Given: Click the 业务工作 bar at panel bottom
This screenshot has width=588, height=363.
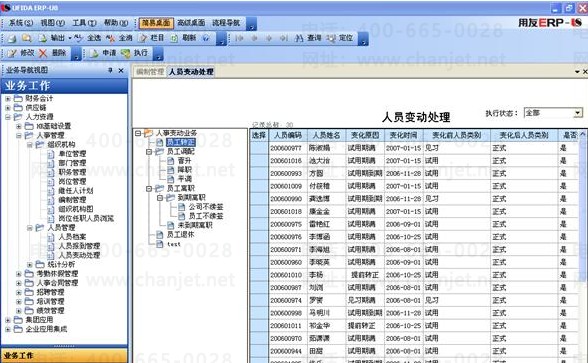Looking at the screenshot, I should (64, 355).
